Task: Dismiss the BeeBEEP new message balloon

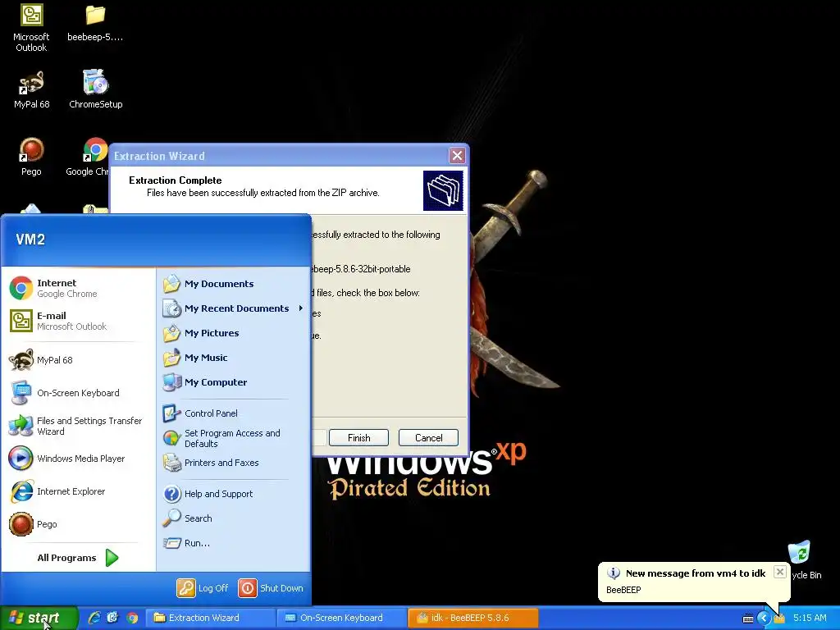Action: coord(780,572)
